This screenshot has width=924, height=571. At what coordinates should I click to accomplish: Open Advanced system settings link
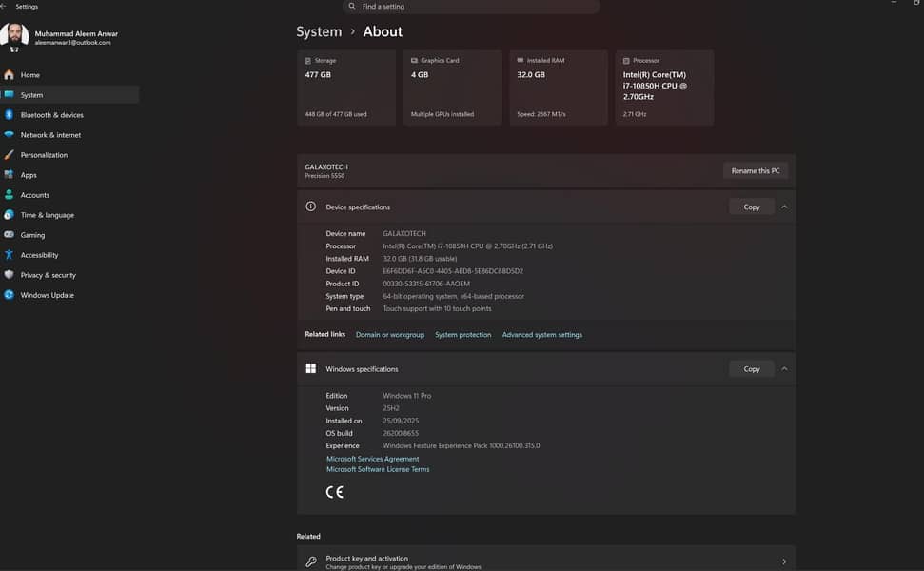[542, 335]
